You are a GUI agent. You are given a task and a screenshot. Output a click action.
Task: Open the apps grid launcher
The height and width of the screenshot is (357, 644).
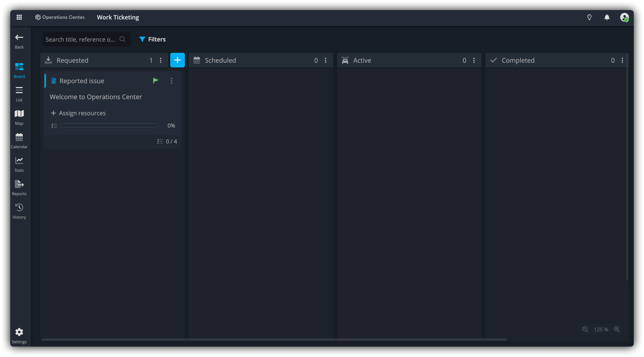[19, 17]
